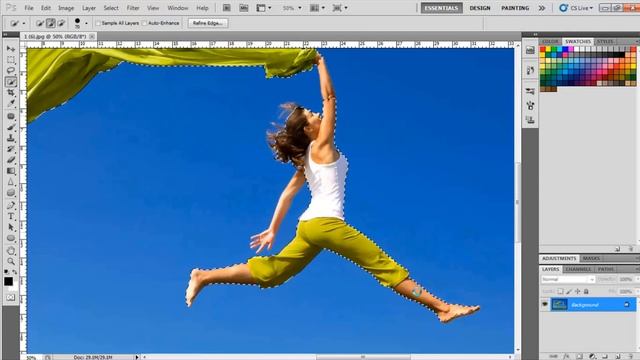640x360 pixels.
Task: Add a layer mask from Layers footer
Action: [x=579, y=356]
